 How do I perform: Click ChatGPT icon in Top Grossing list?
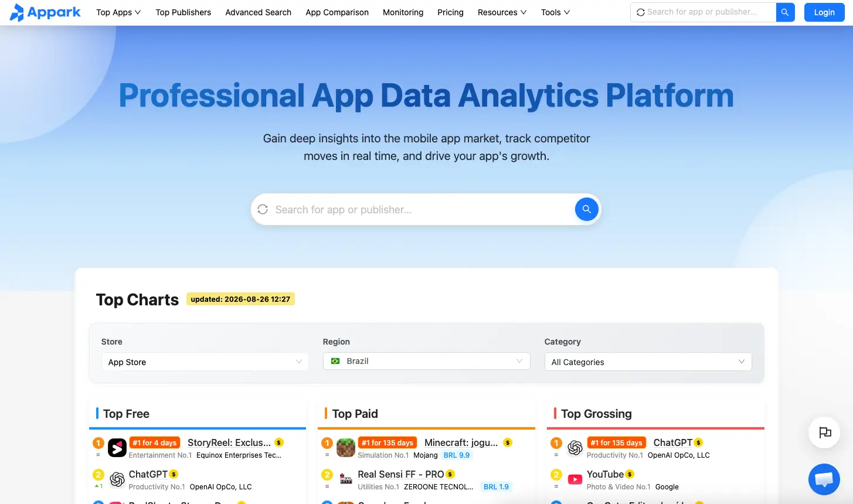pyautogui.click(x=575, y=448)
